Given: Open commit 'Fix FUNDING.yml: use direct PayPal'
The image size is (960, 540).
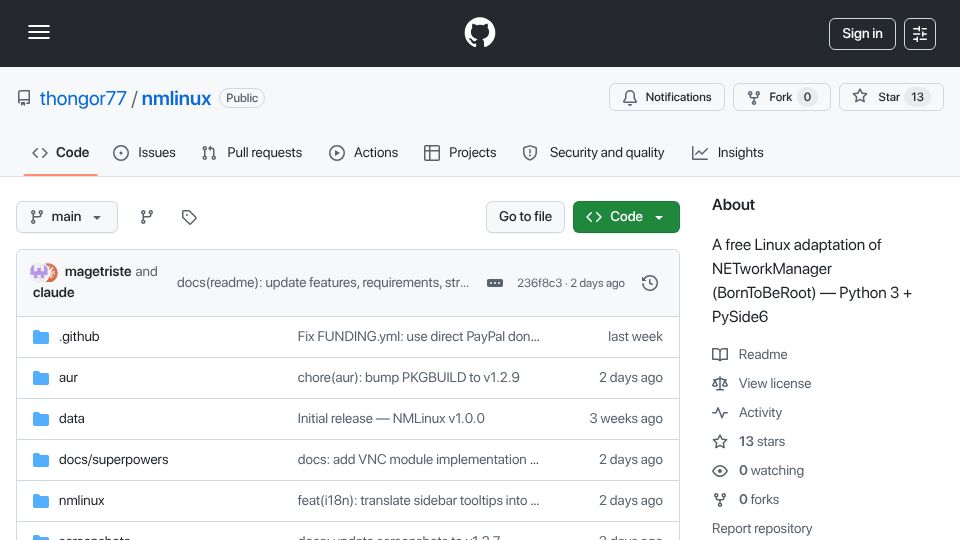Looking at the screenshot, I should coord(418,337).
